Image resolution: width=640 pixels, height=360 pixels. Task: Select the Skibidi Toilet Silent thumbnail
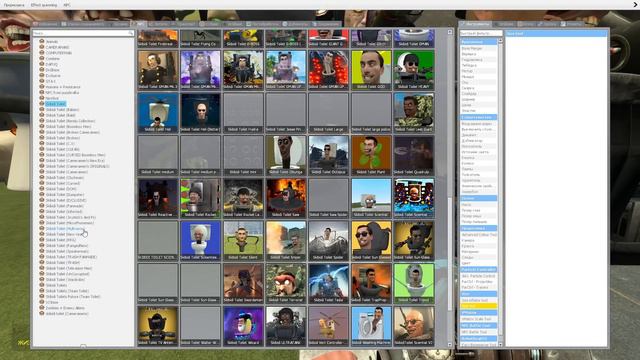click(243, 241)
